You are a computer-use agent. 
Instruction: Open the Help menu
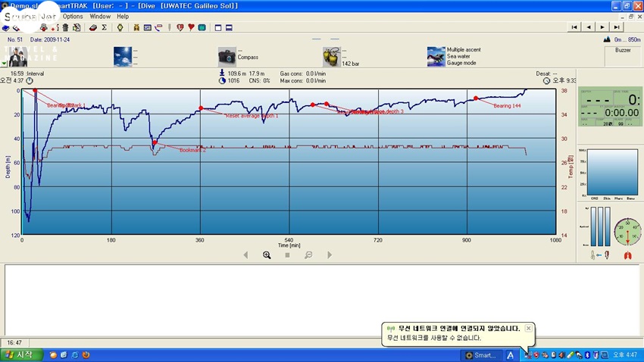click(x=123, y=16)
